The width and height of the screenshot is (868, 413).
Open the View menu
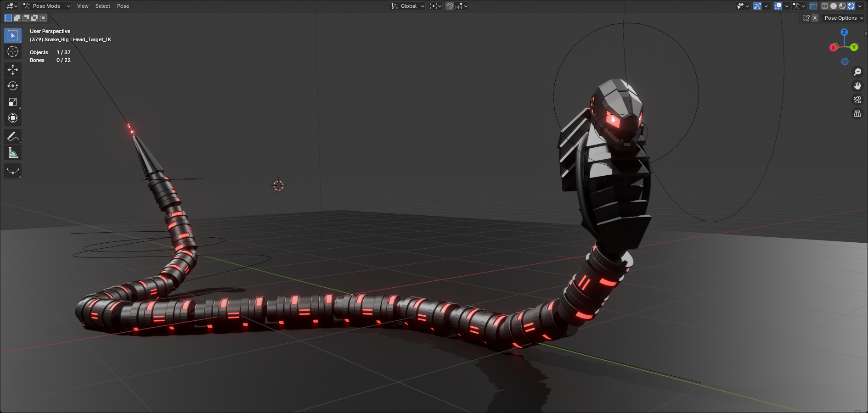pyautogui.click(x=83, y=6)
